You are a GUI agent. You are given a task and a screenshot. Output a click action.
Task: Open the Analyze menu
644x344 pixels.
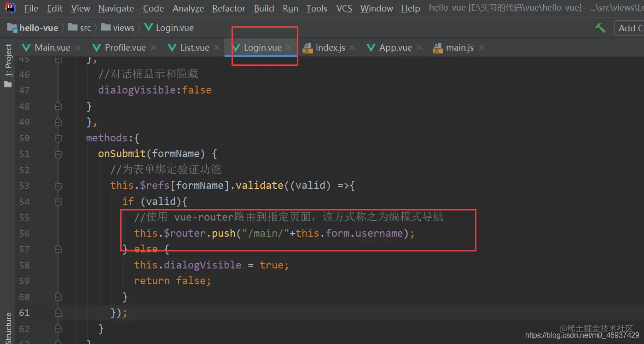point(188,8)
